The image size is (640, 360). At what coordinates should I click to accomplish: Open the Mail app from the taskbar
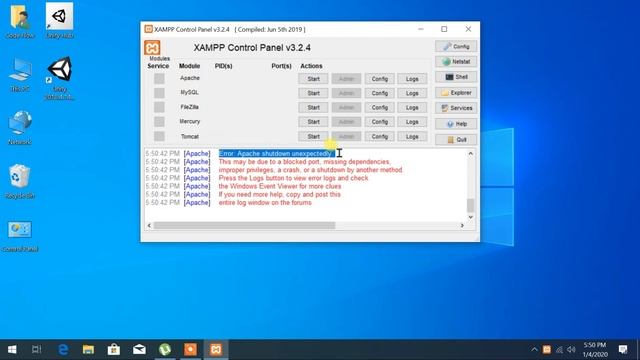click(x=139, y=349)
